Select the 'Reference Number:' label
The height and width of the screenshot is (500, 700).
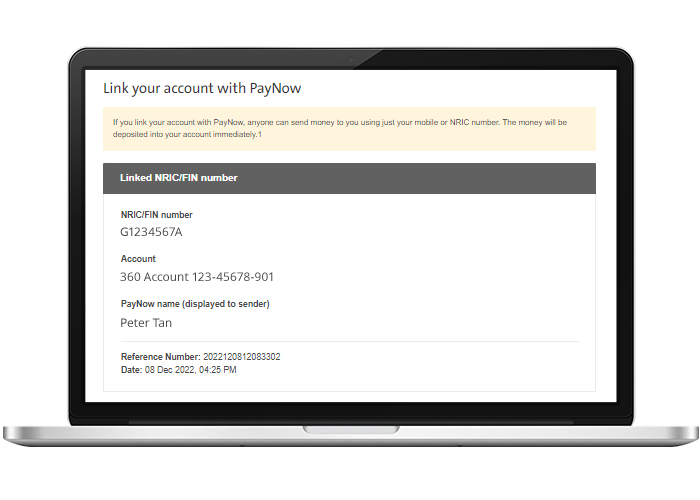tap(161, 357)
